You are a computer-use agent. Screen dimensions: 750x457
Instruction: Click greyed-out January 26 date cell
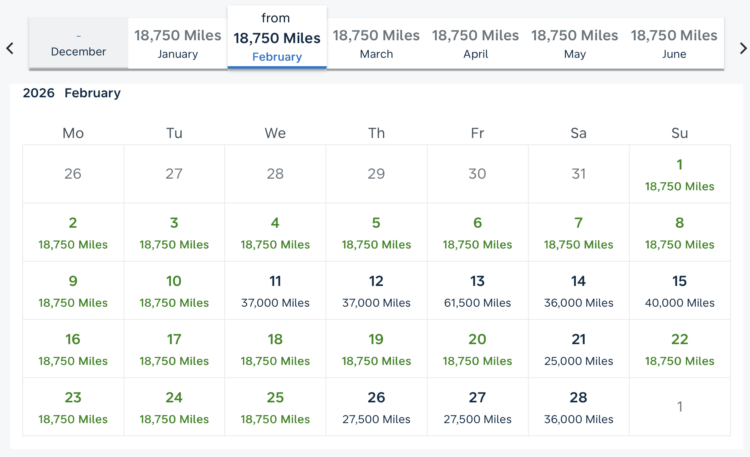[x=73, y=174]
